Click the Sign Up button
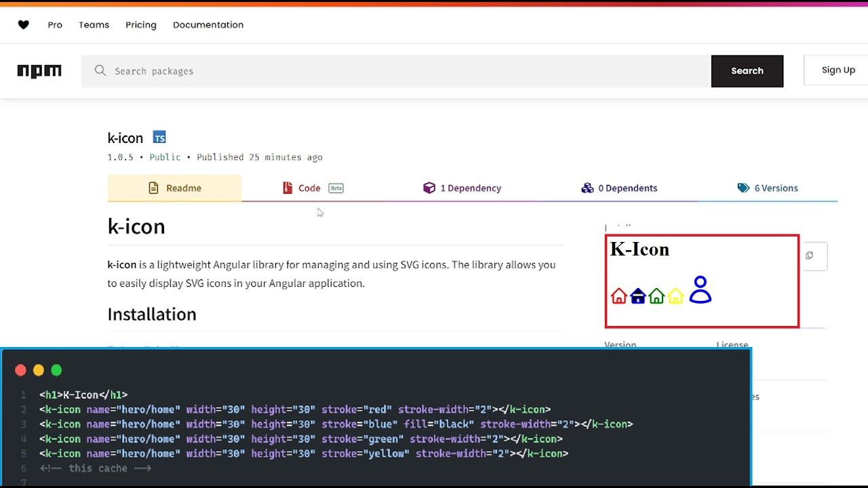Screen dimensions: 868x488 (x=837, y=70)
